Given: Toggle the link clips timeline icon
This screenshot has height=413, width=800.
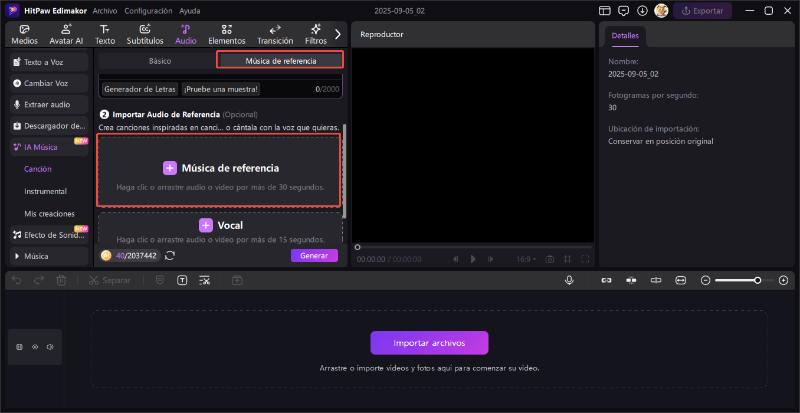Looking at the screenshot, I should (x=606, y=280).
